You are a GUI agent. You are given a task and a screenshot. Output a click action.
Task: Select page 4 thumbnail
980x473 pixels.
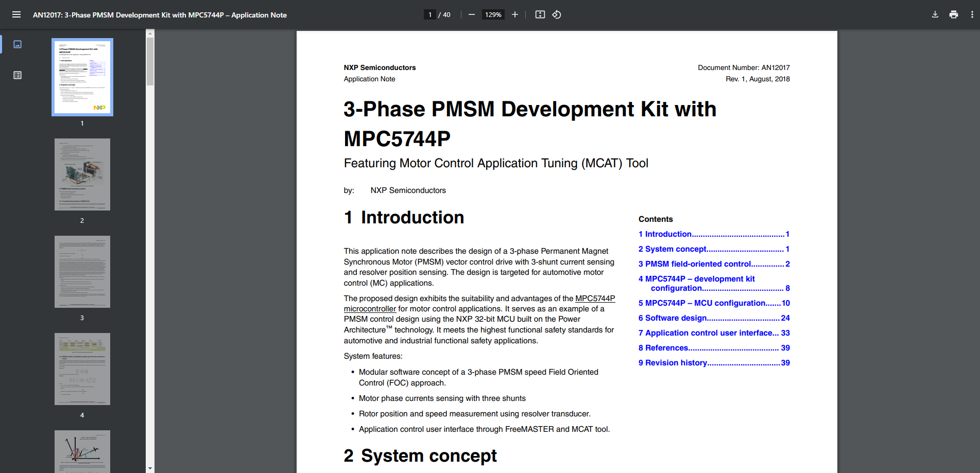pos(82,369)
